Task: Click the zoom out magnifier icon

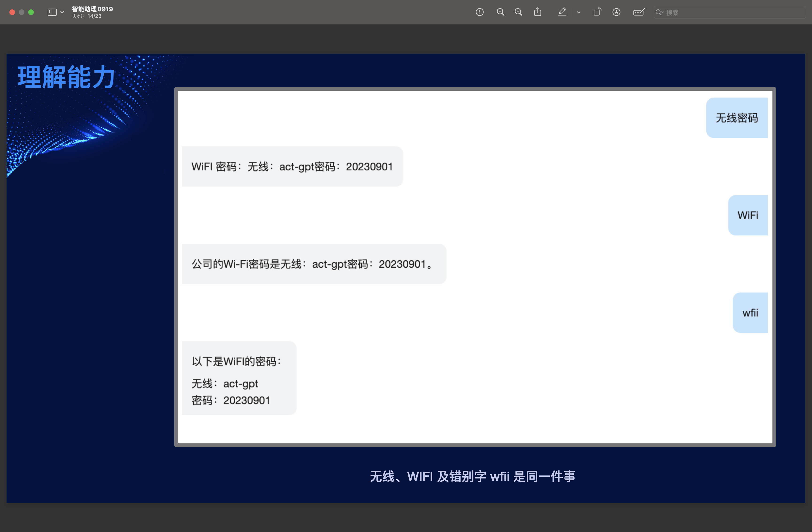Action: point(500,12)
